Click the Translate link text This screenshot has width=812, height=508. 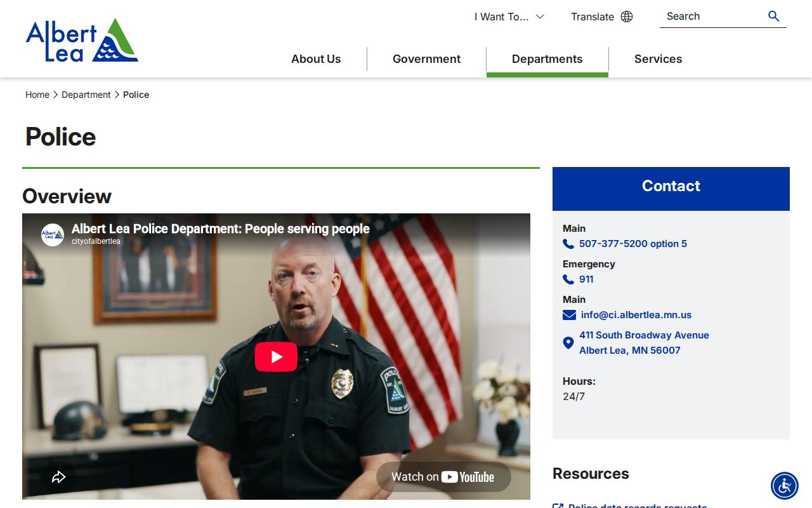coord(593,17)
